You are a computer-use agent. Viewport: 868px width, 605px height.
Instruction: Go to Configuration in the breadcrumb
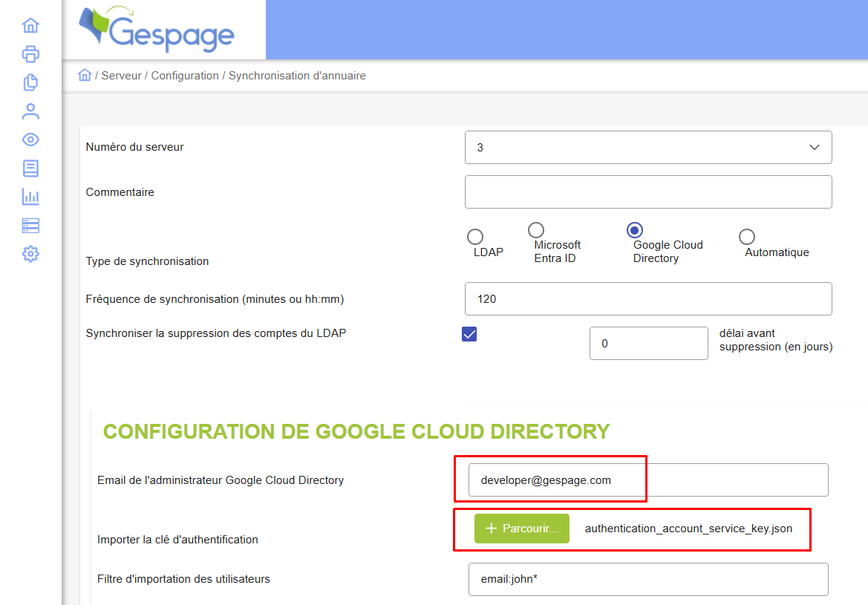point(185,75)
